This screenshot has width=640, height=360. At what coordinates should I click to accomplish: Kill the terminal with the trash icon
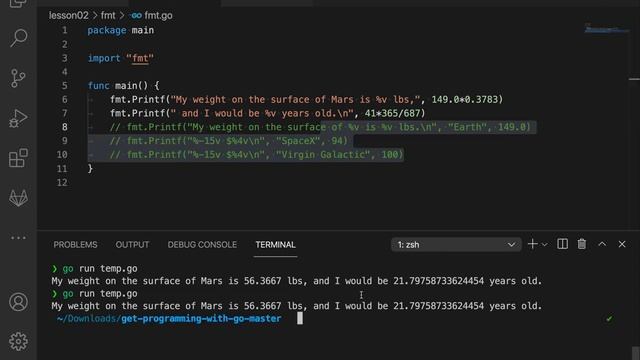pos(582,244)
